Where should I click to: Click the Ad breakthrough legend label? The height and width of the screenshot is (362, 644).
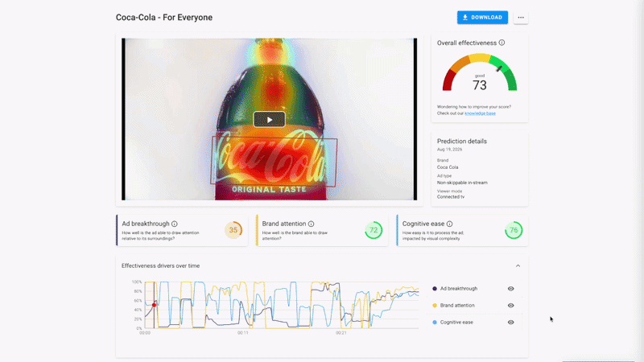(459, 289)
